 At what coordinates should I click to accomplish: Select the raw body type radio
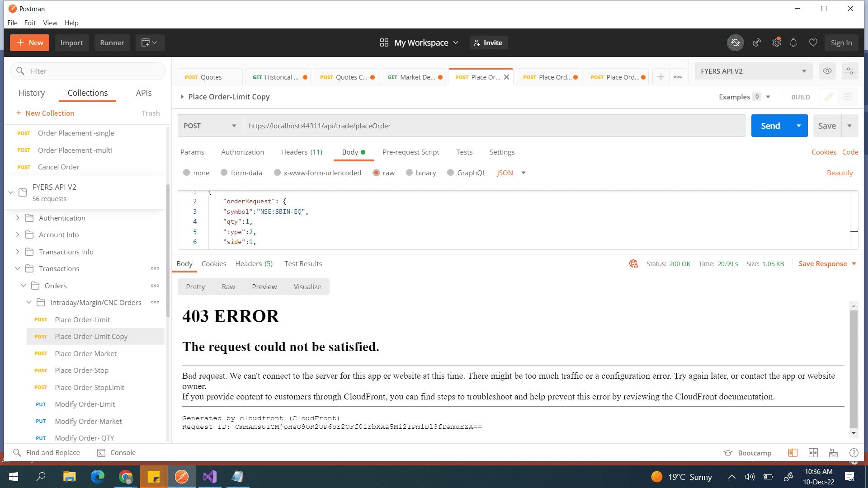[x=376, y=173]
